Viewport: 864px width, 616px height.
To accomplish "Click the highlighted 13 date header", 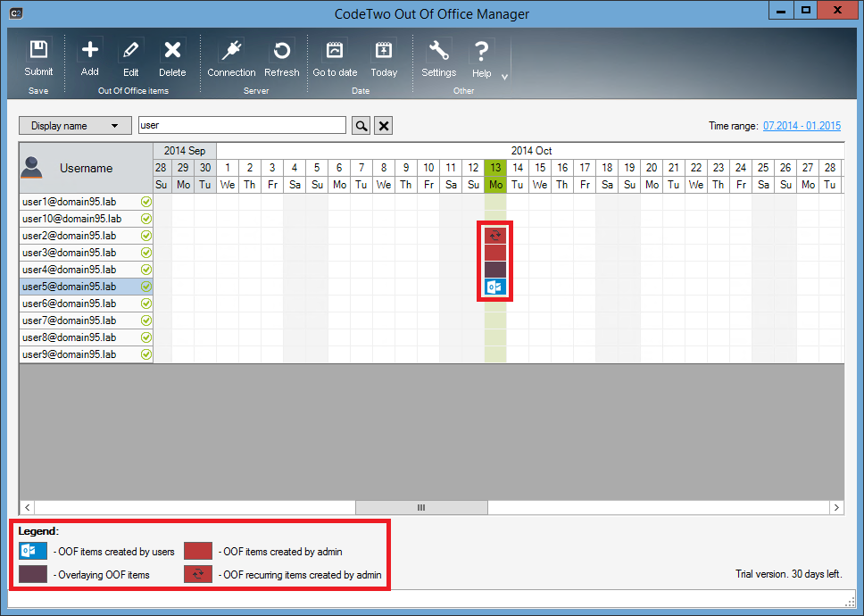I will pyautogui.click(x=495, y=168).
